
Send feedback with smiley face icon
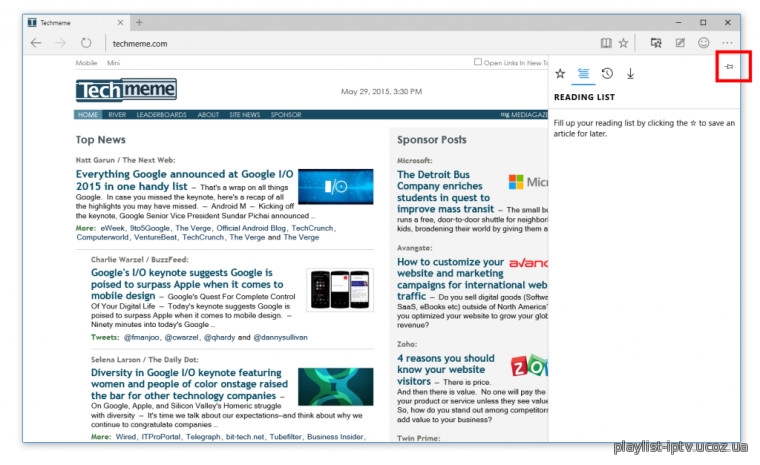tap(703, 43)
